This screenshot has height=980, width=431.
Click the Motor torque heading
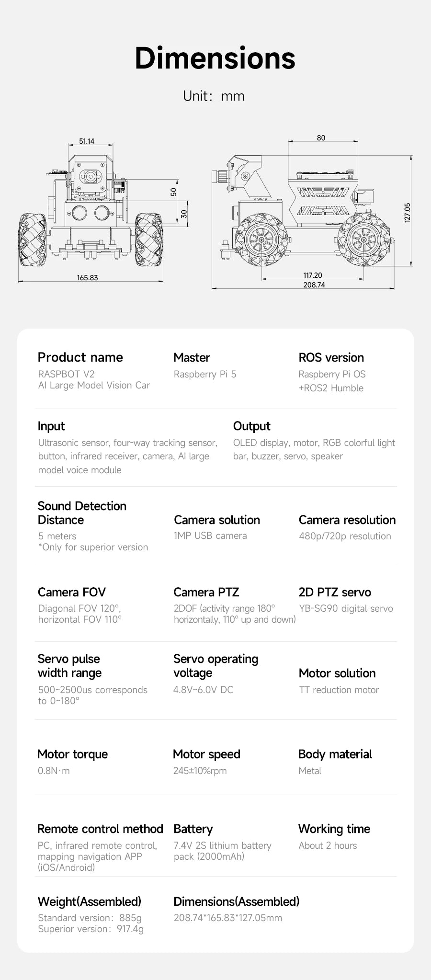tap(72, 754)
